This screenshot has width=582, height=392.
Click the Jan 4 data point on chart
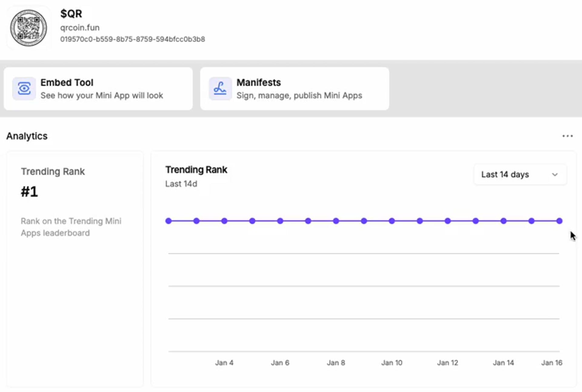coord(224,221)
